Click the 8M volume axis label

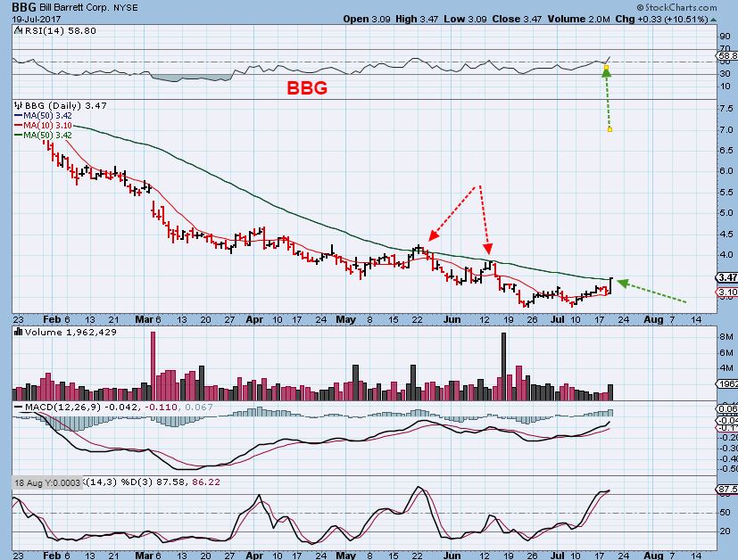click(726, 337)
